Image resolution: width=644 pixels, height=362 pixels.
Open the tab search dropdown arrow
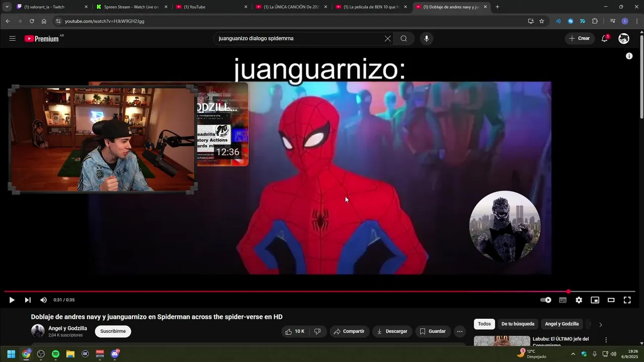point(7,7)
